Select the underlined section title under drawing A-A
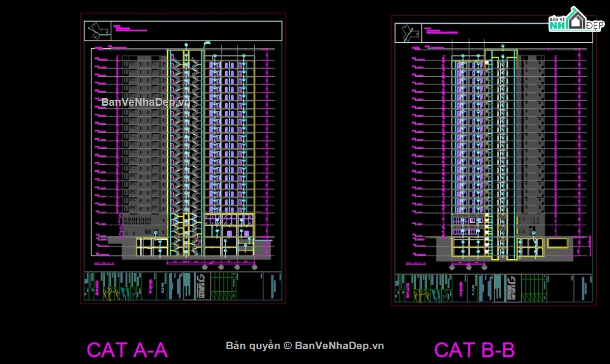Screen dimensions: 610x364 [x=105, y=263]
